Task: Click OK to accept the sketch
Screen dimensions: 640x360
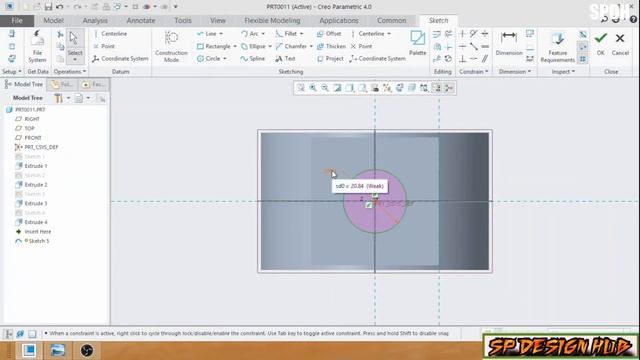Action: [600, 44]
